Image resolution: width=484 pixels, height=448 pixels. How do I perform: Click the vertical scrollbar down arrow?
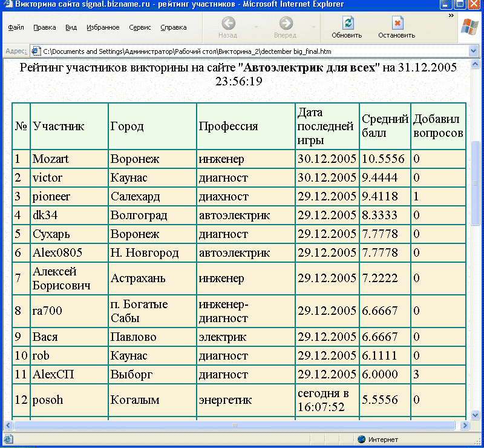point(475,415)
